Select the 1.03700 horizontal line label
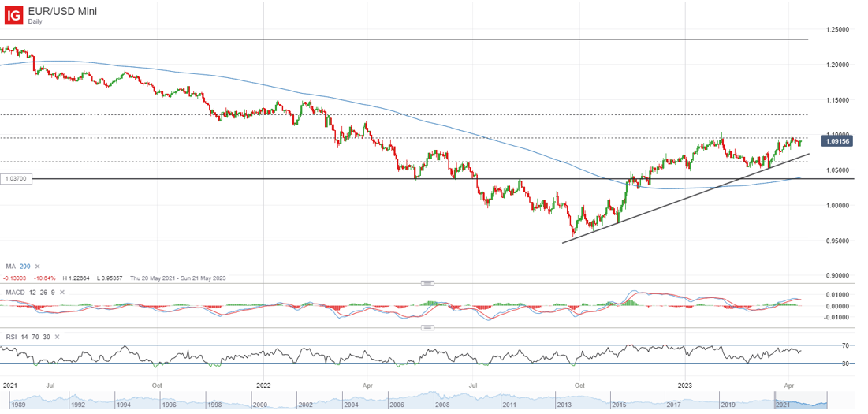This screenshot has width=868, height=414. tap(17, 179)
